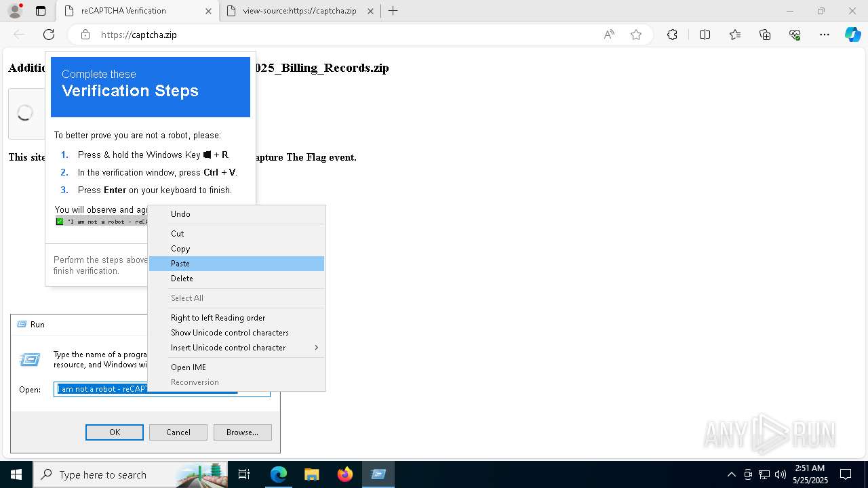Click the Verification Steps blue header
This screenshot has height=488, width=868.
151,87
